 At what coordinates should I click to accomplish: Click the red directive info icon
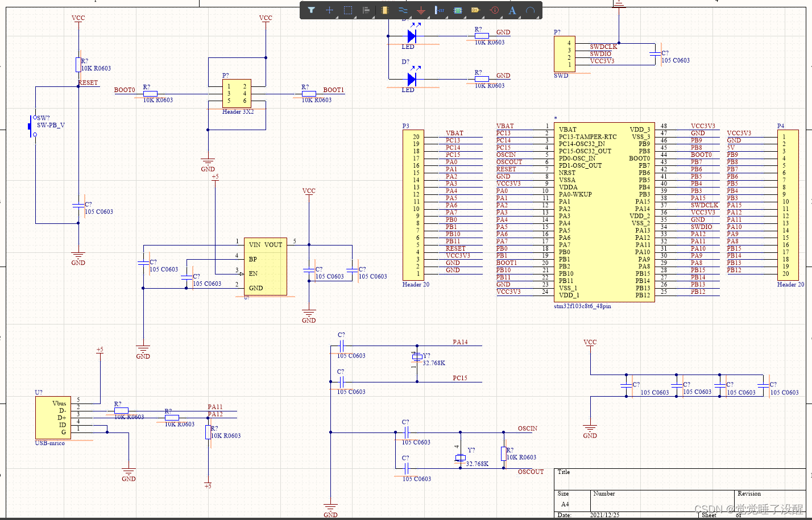click(494, 10)
